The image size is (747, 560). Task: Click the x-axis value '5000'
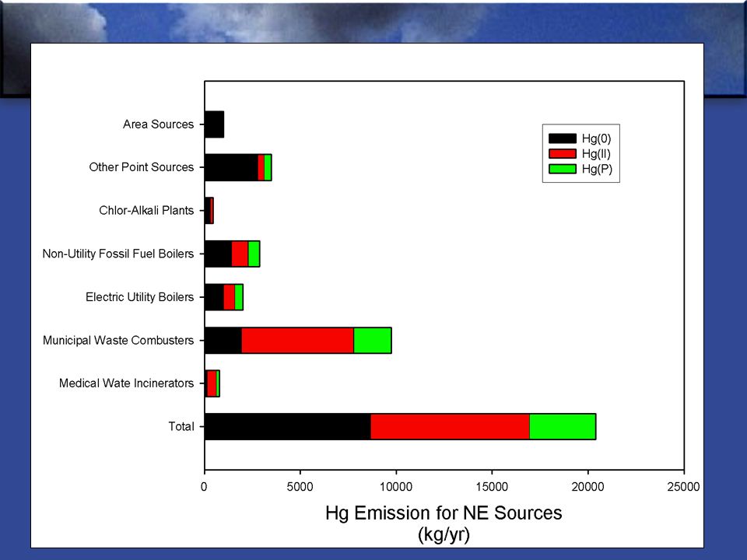300,487
